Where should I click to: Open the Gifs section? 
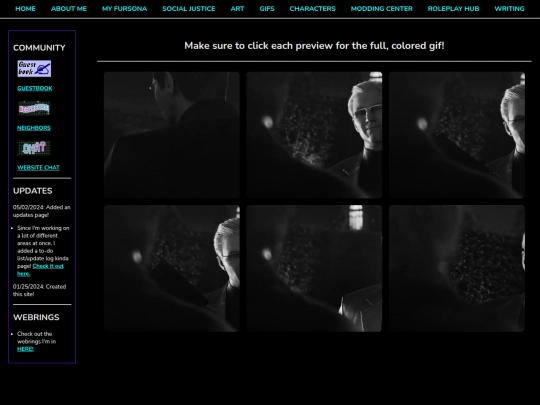tap(267, 9)
